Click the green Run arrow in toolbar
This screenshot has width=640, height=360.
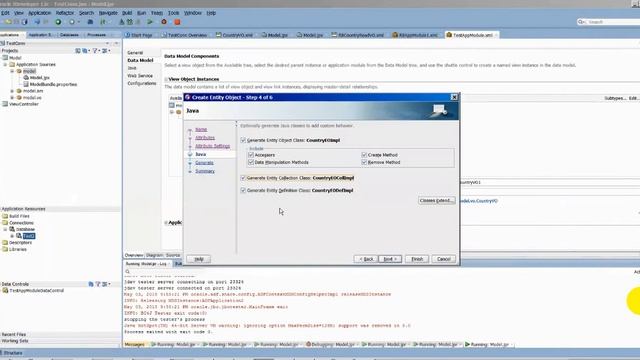pyautogui.click(x=150, y=22)
